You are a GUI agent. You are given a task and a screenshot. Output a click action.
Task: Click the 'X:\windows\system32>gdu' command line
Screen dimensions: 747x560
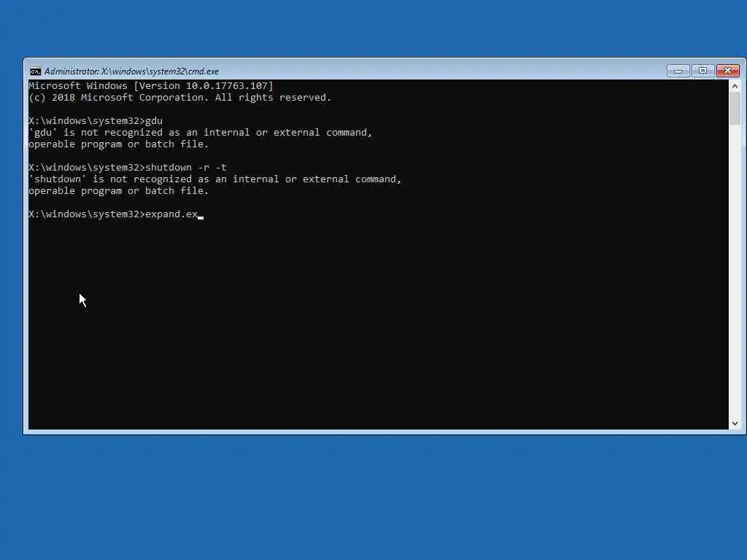(96, 121)
